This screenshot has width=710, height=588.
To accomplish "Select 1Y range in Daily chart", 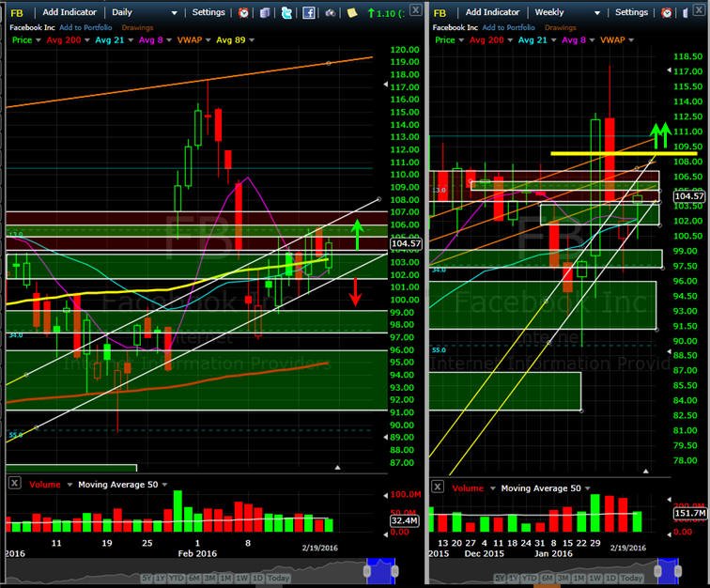I will [160, 579].
